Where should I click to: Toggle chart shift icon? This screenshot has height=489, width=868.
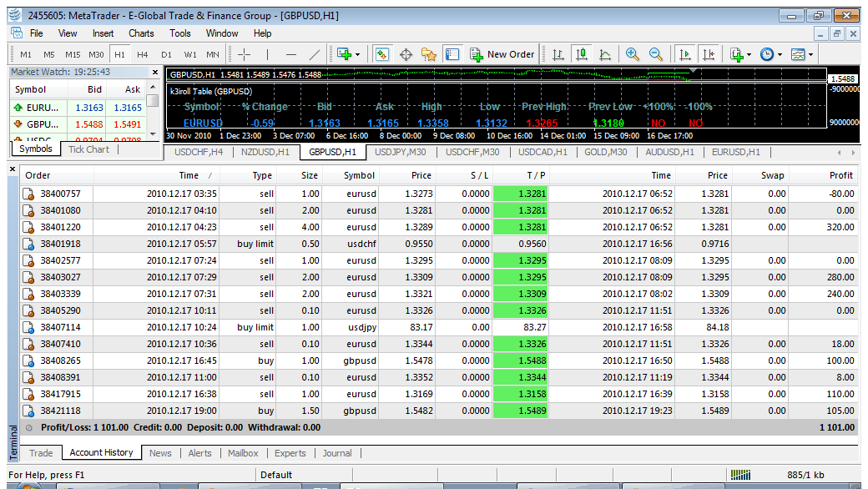(709, 54)
